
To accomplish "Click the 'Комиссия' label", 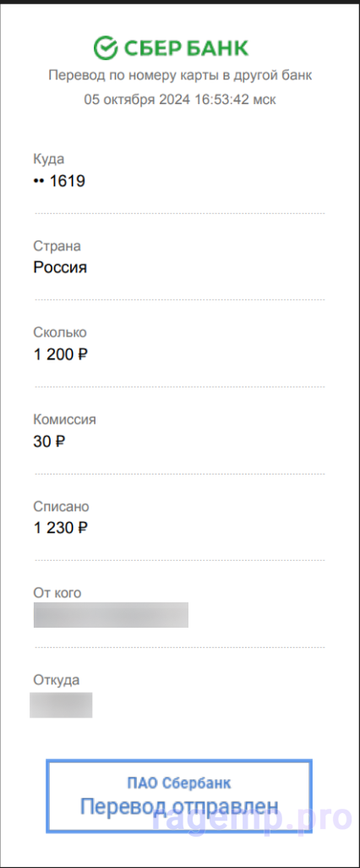I will tap(65, 420).
